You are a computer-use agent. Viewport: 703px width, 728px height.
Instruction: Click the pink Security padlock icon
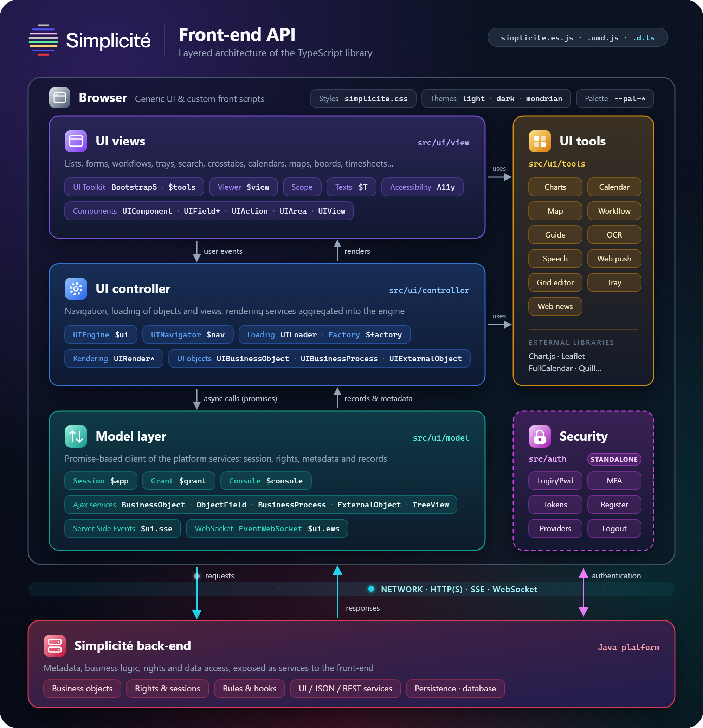[540, 436]
